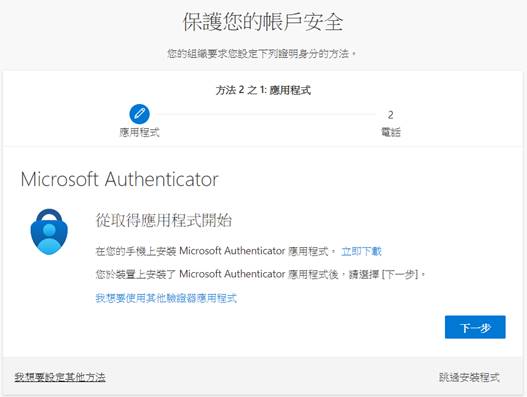Click the Microsoft Authenticator heading text
This screenshot has width=527, height=397.
coord(120,179)
